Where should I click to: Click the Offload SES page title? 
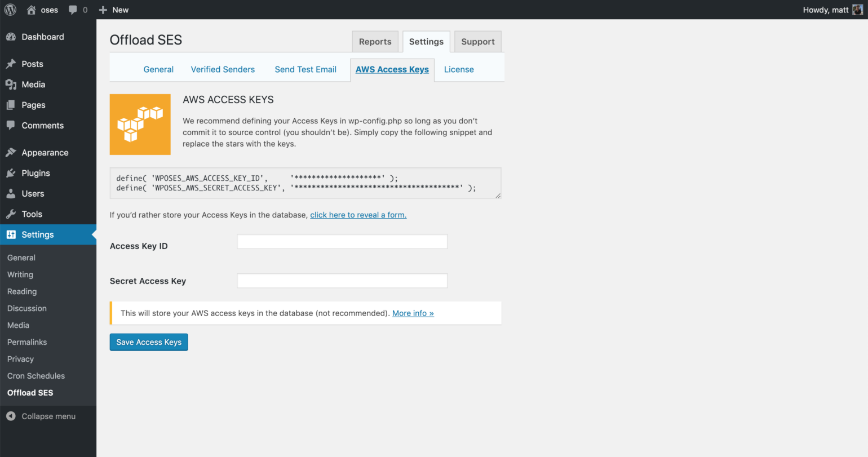[x=146, y=40]
